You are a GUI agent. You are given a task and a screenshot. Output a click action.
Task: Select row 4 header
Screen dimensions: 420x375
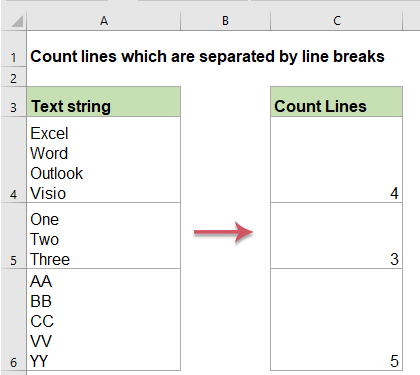click(13, 160)
